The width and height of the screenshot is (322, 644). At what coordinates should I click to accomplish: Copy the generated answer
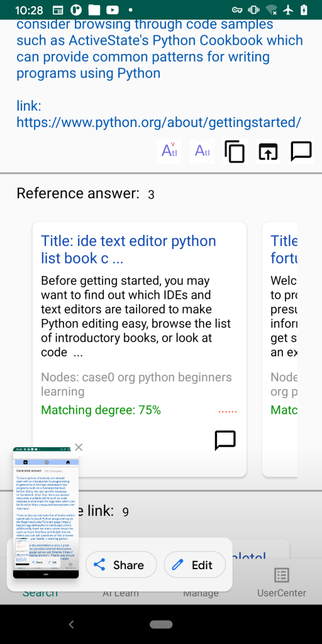[235, 152]
